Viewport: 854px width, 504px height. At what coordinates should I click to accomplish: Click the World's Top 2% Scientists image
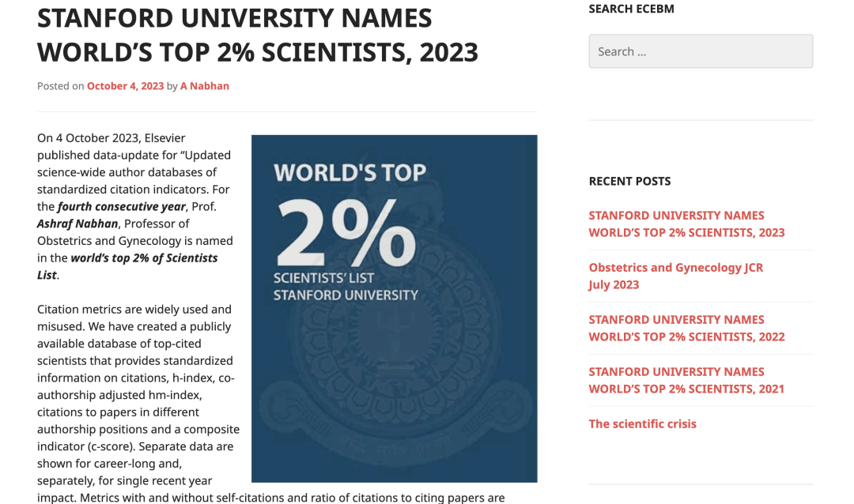tap(395, 309)
